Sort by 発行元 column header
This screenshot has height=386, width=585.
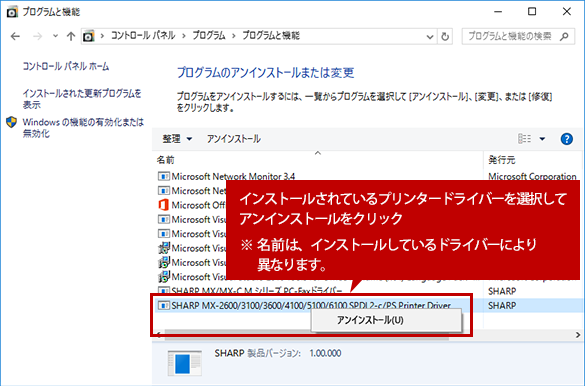click(x=502, y=160)
